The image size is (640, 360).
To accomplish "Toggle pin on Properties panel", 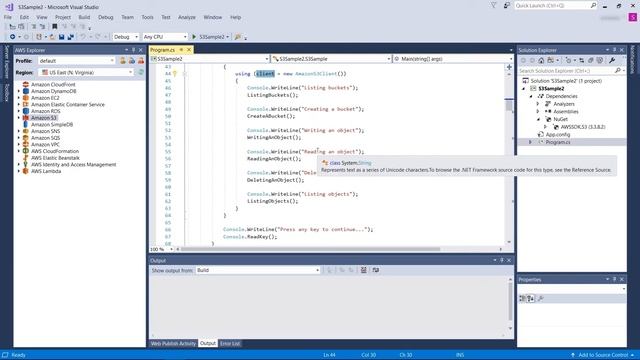I will (x=614, y=280).
